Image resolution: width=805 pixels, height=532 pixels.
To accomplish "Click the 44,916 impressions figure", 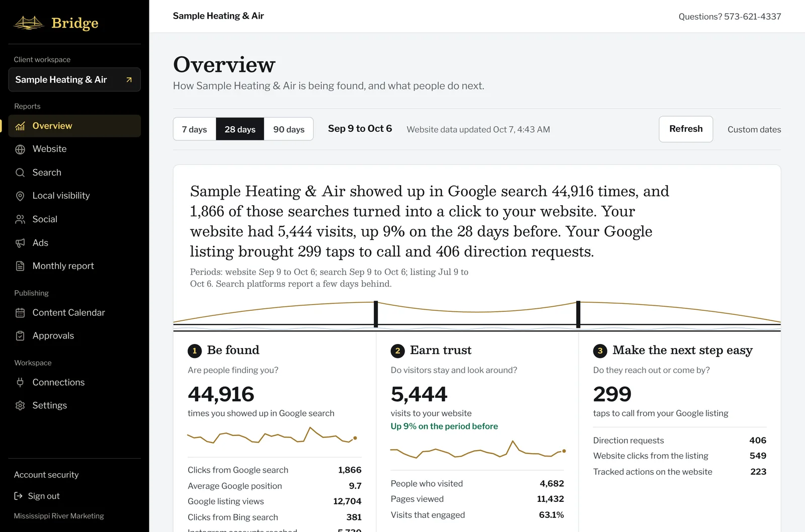I will click(x=221, y=394).
